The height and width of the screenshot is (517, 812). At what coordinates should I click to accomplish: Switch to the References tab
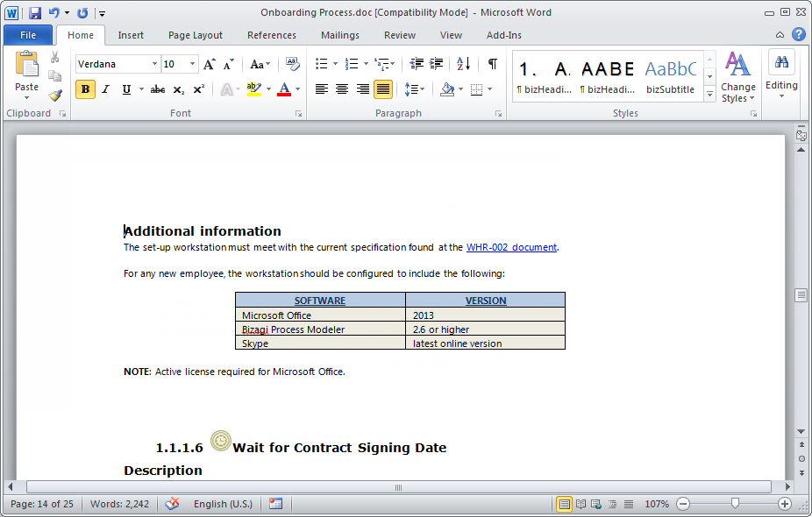pyautogui.click(x=271, y=35)
